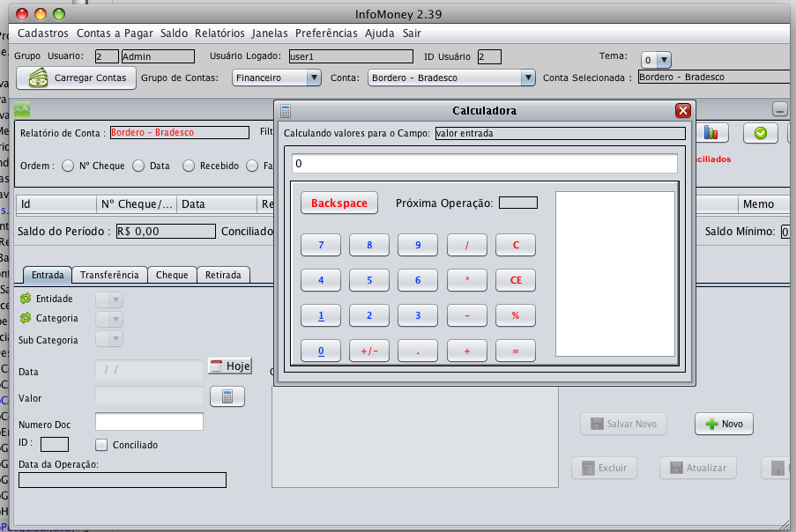Switch to the Cheque tab

(x=172, y=275)
